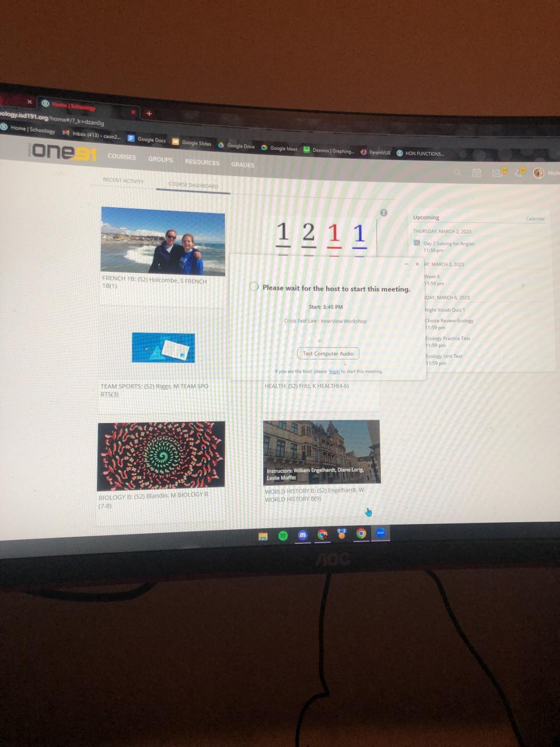Open the user profile avatar menu

(x=538, y=173)
